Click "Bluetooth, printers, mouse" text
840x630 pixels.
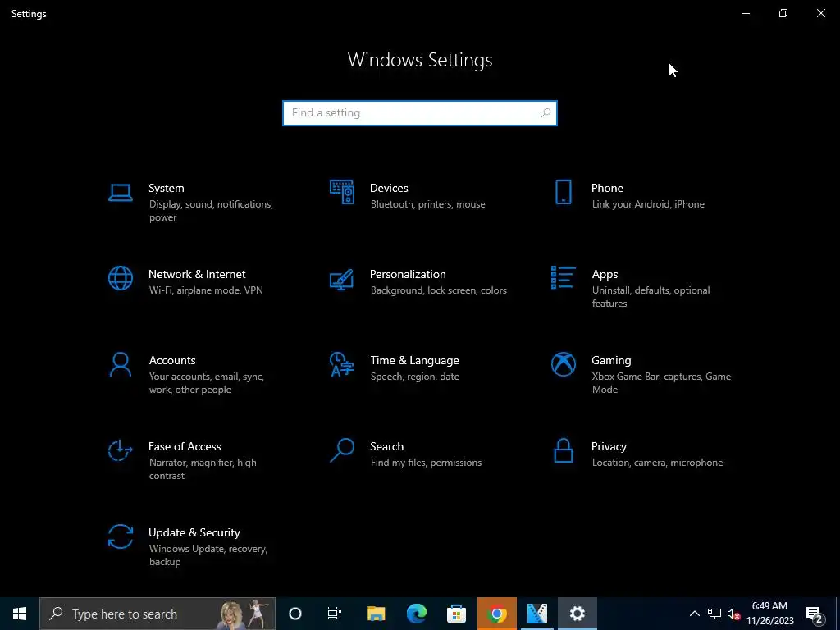pos(427,204)
